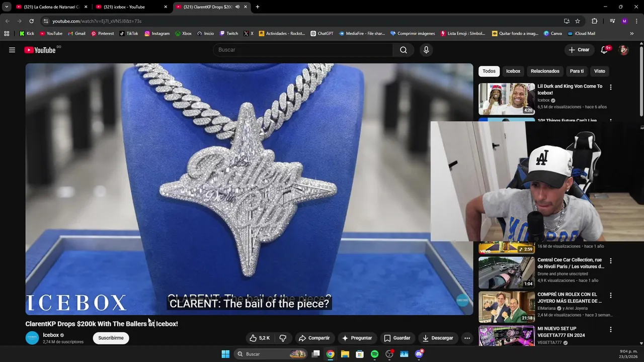Click the Suscribirme button

pyautogui.click(x=111, y=338)
